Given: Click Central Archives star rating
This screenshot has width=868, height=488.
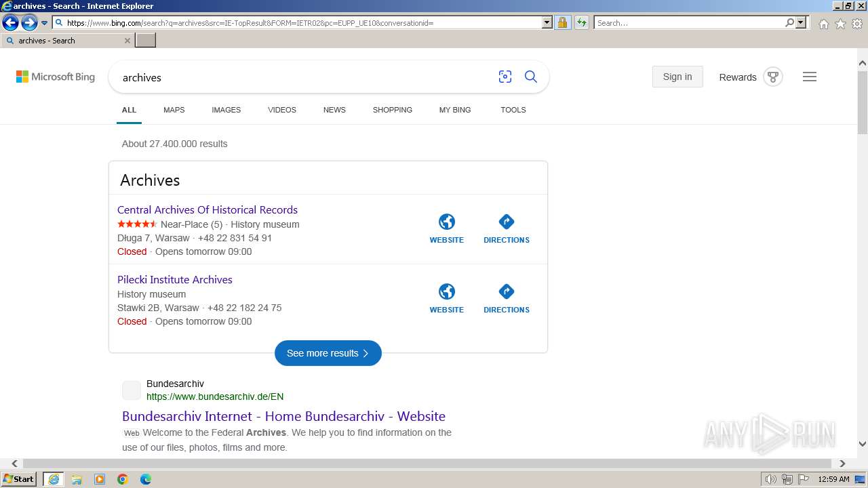Looking at the screenshot, I should coord(137,224).
